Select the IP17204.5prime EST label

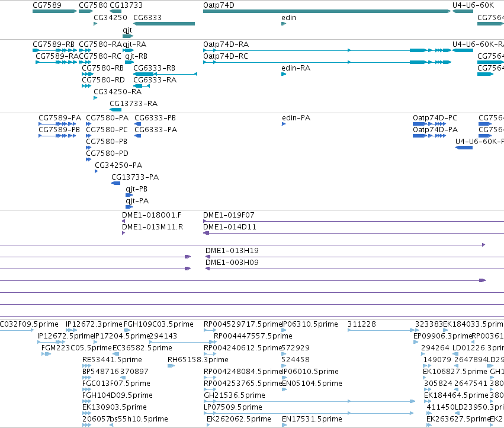(x=122, y=336)
